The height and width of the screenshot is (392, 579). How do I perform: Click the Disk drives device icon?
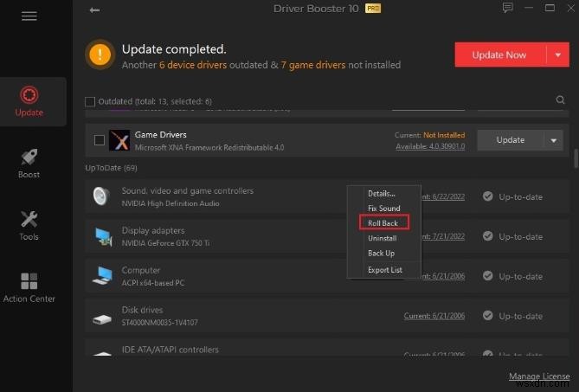(102, 319)
